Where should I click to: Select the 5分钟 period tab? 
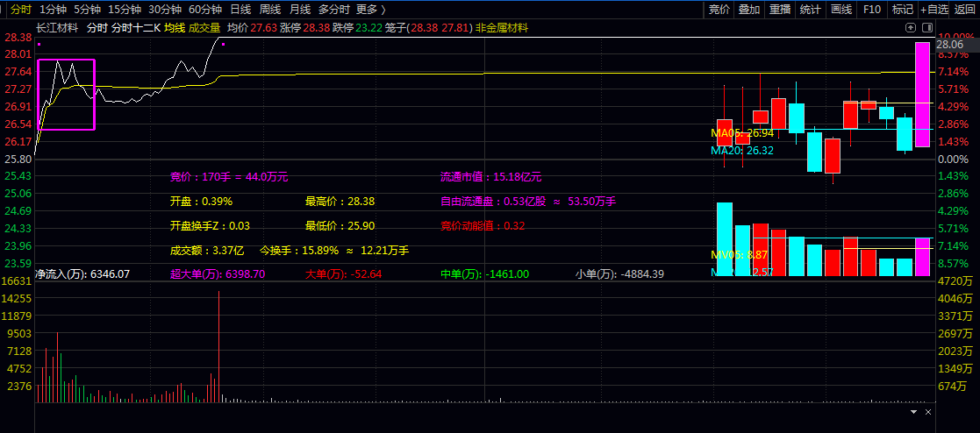87,9
